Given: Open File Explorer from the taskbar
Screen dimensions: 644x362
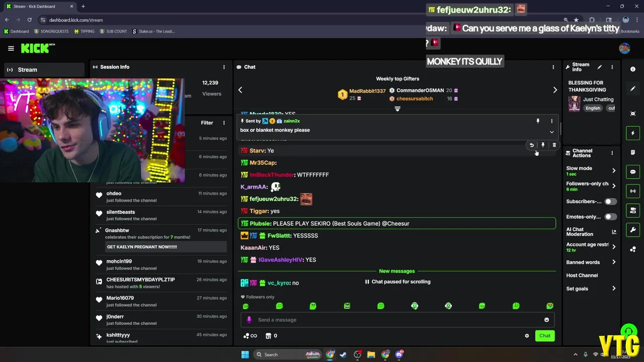Looking at the screenshot, I should click(x=371, y=354).
